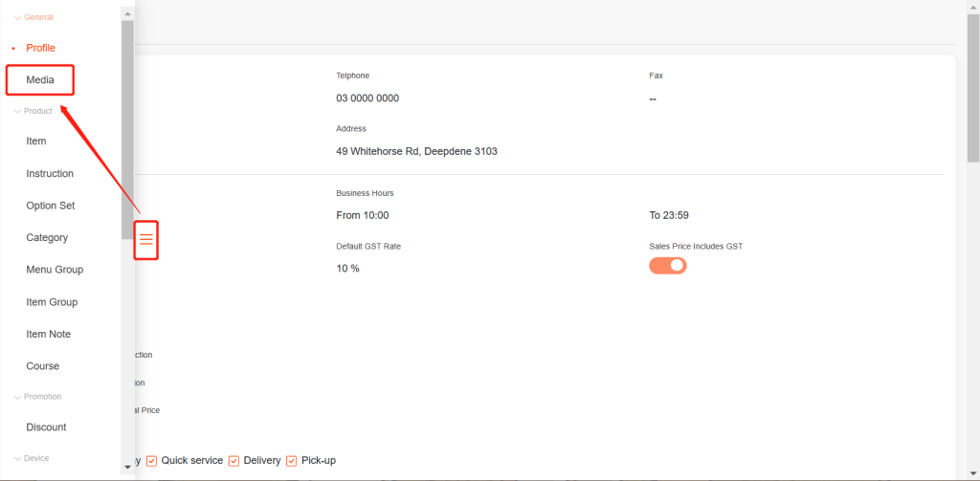Navigate to Item Note
Screen dimensions: 980x481
tap(48, 334)
